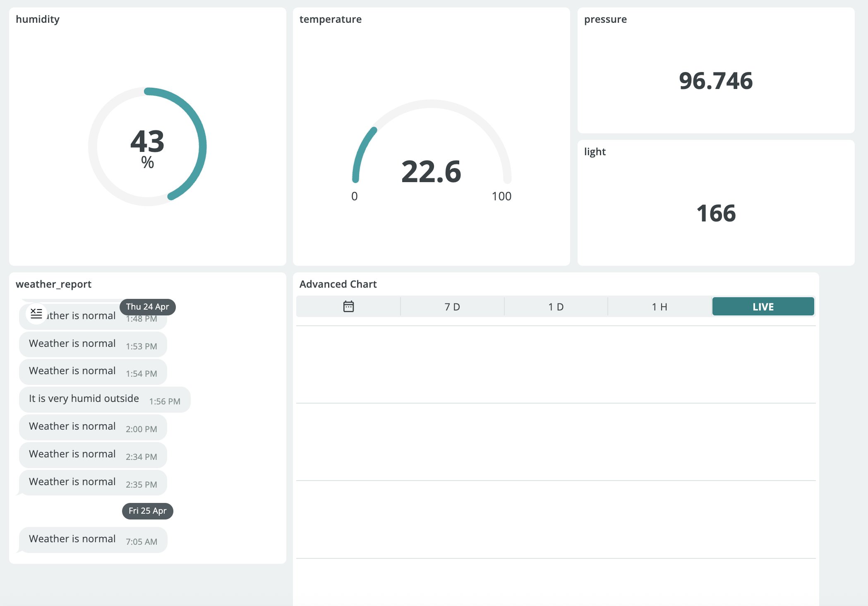Click the Weather is normal 7:05 AM message

pyautogui.click(x=93, y=539)
